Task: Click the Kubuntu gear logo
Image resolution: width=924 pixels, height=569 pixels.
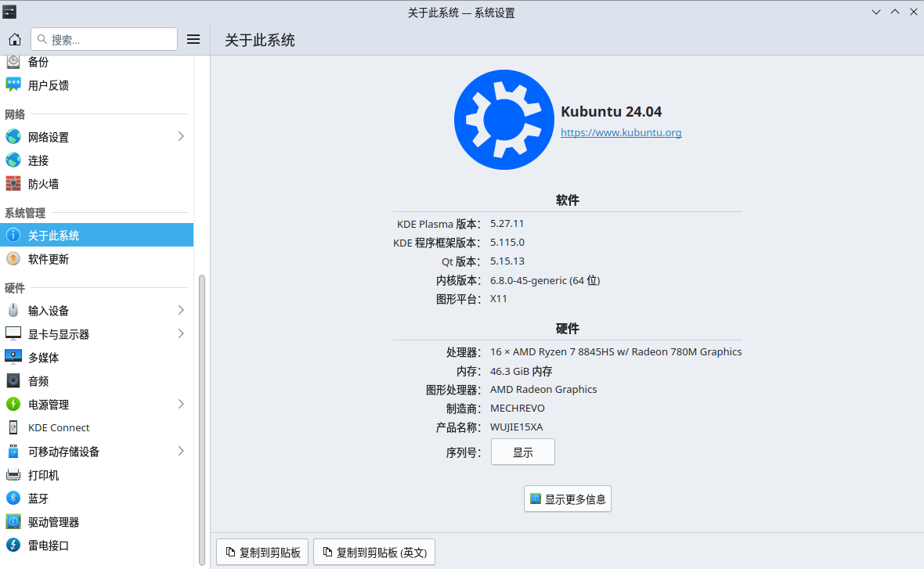Action: 504,120
